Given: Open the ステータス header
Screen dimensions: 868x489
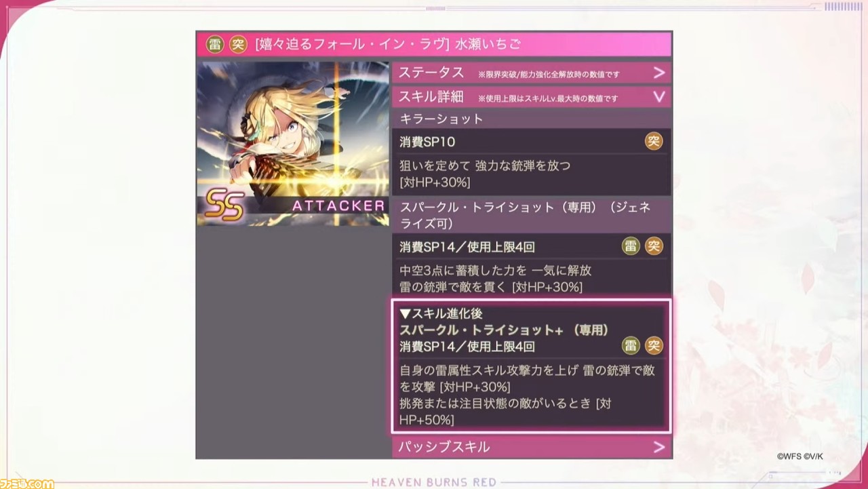Looking at the screenshot, I should point(532,73).
